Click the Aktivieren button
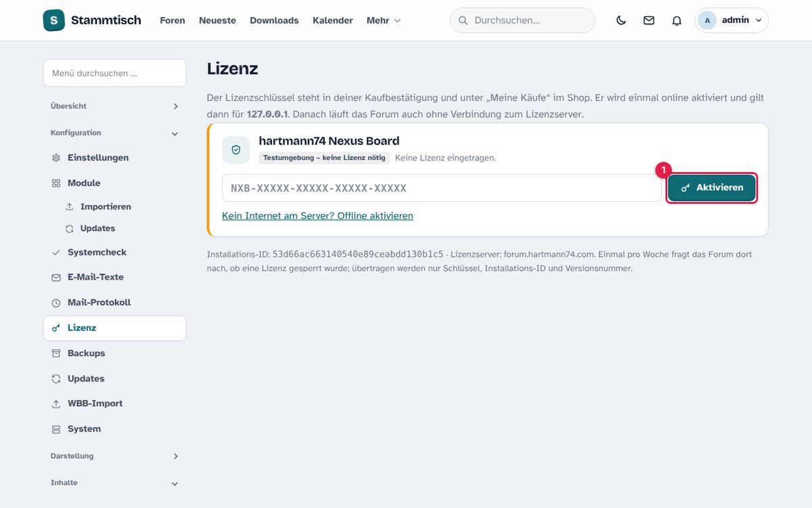The image size is (812, 508). (712, 188)
